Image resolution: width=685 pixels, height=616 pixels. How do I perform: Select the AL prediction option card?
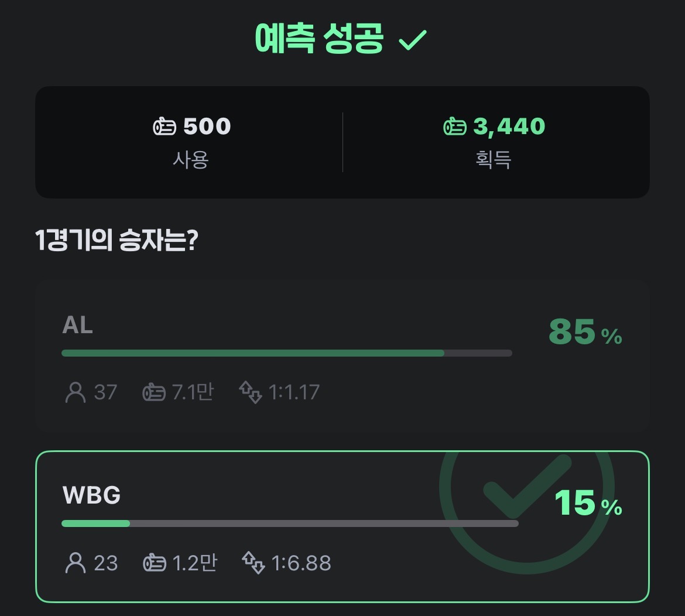tap(342, 356)
